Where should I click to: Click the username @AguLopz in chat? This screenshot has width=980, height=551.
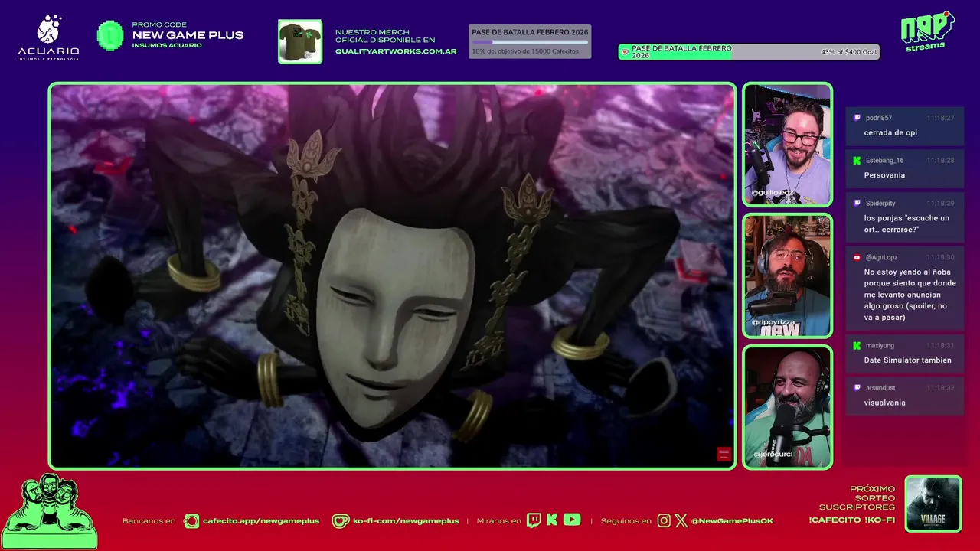point(881,258)
